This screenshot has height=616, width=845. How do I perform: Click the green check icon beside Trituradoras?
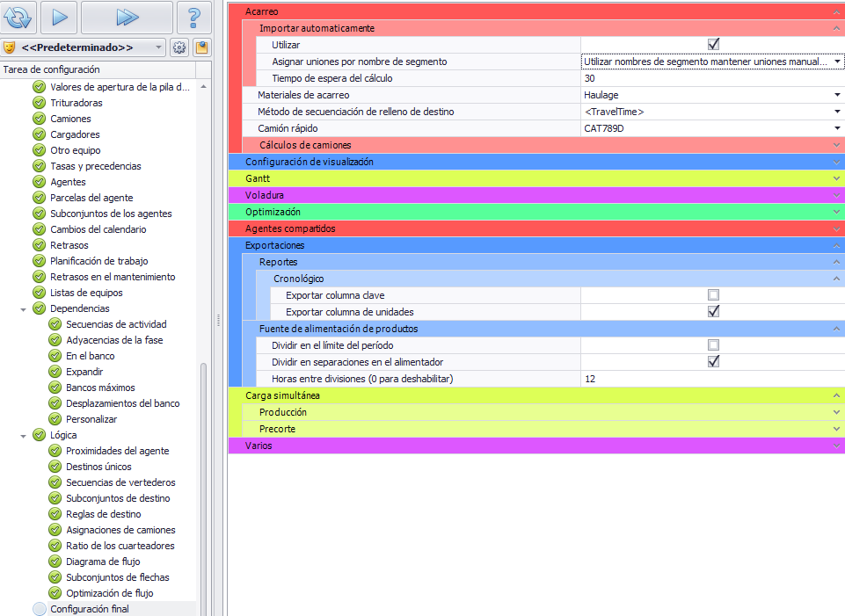tap(39, 103)
